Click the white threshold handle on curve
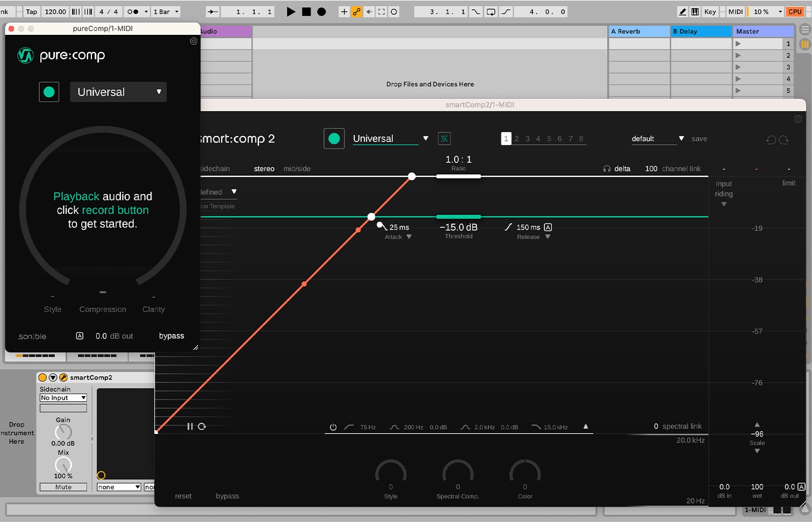The width and height of the screenshot is (812, 522). [371, 217]
